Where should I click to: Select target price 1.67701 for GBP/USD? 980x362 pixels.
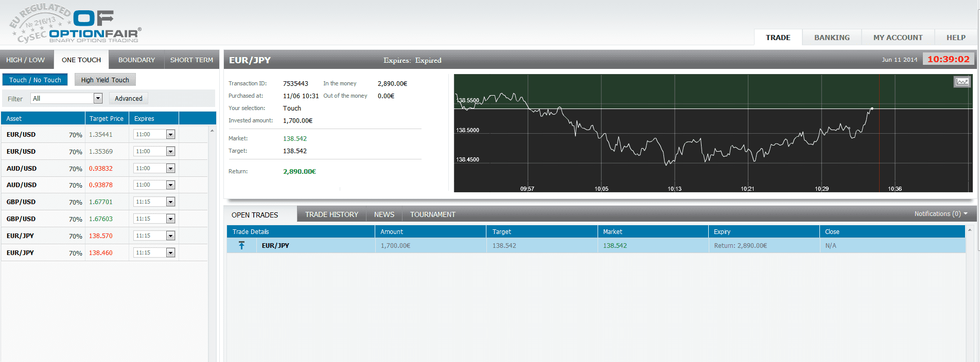coord(101,202)
